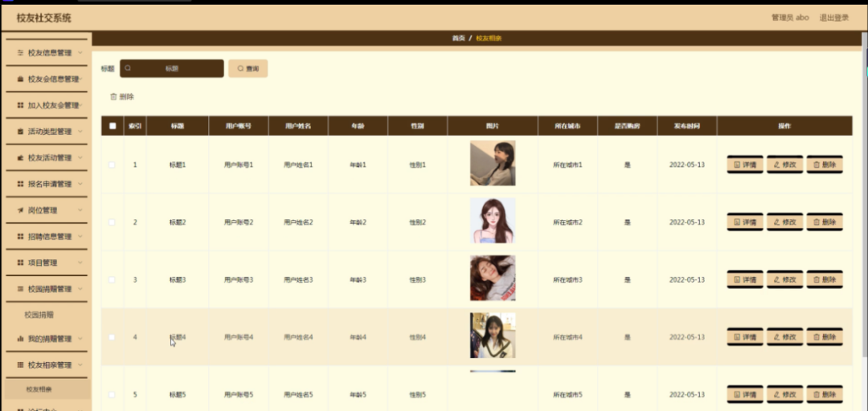
Task: Click the 活动类型管理 sidebar icon
Action: click(20, 132)
